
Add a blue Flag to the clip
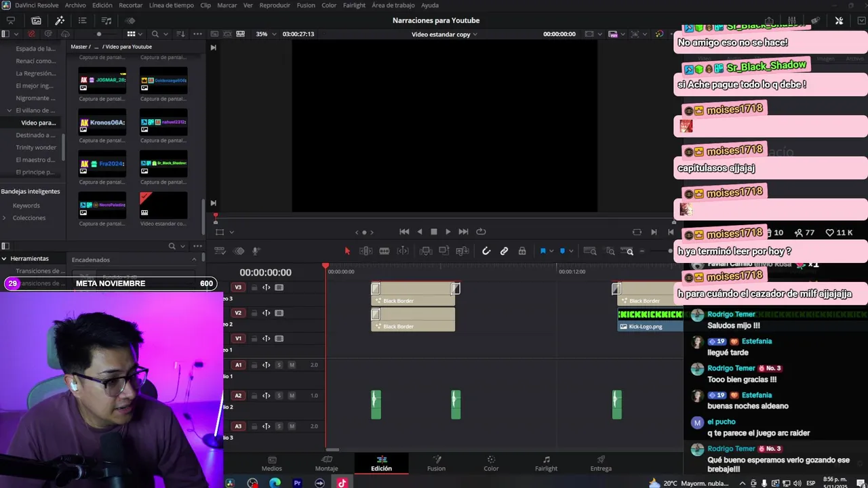click(542, 251)
